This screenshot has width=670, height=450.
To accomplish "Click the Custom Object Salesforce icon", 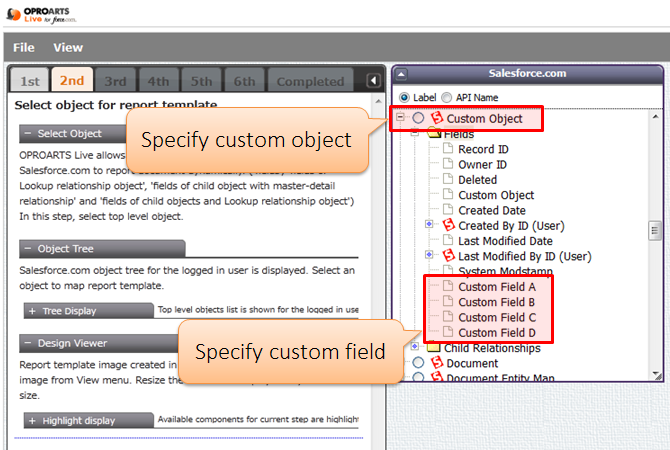I will 437,118.
